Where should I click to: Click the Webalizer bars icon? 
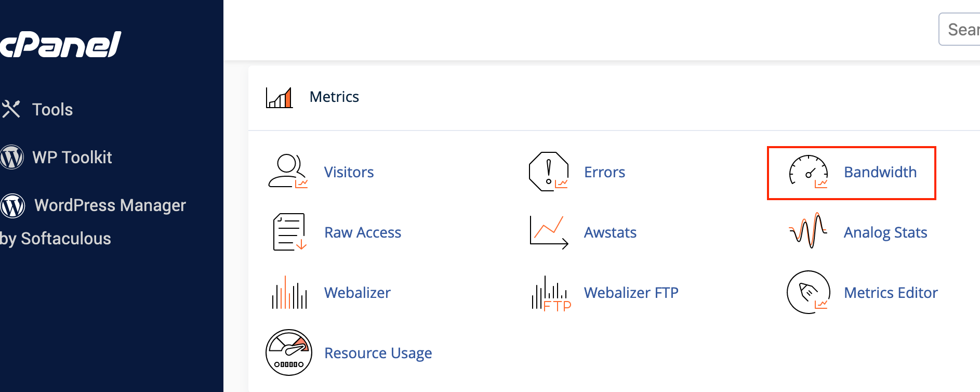(289, 293)
